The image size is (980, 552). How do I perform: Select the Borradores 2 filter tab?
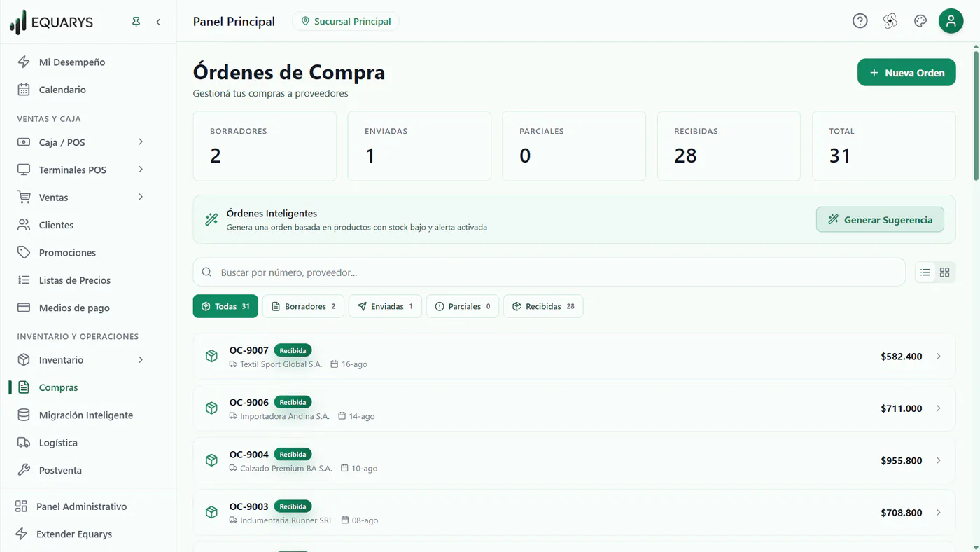303,306
